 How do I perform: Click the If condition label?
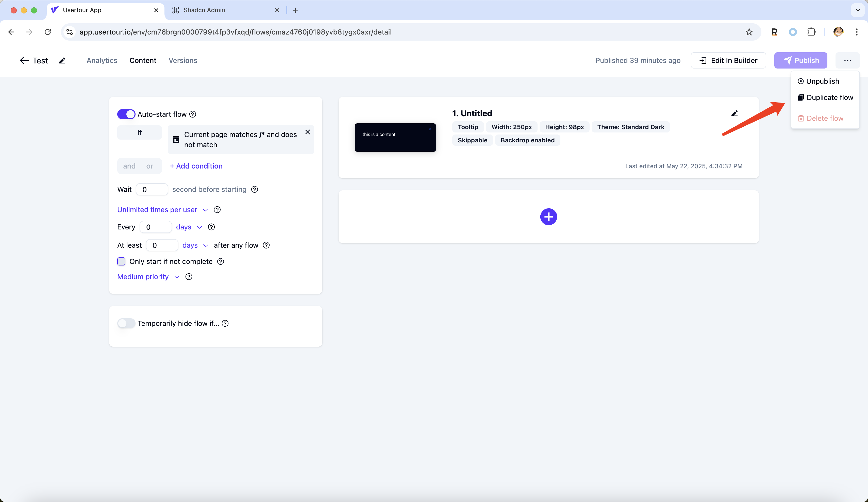tap(139, 133)
